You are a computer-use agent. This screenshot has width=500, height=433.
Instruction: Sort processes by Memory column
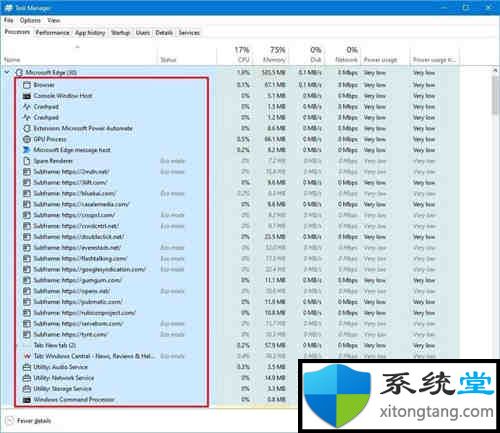point(274,54)
